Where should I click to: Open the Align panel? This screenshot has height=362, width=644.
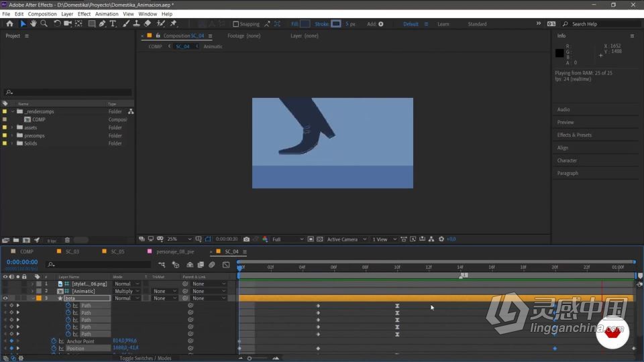(x=563, y=147)
